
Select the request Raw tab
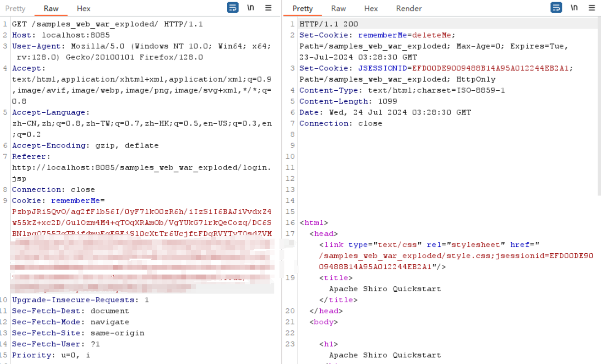(51, 9)
